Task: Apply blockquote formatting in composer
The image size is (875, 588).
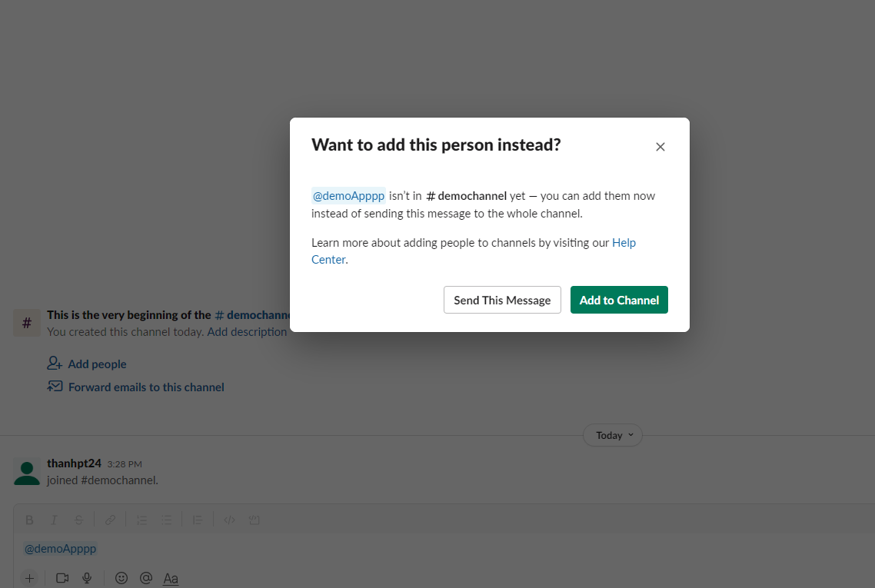Action: pos(198,520)
